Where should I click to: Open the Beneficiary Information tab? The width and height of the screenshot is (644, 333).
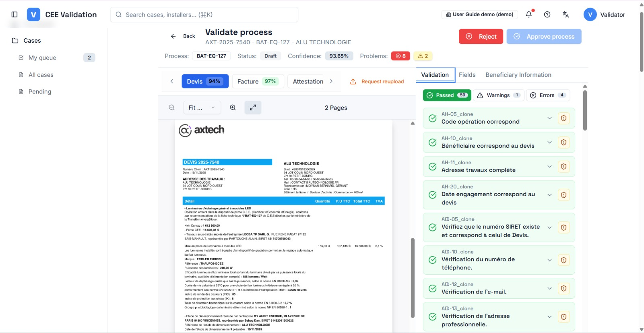click(518, 75)
